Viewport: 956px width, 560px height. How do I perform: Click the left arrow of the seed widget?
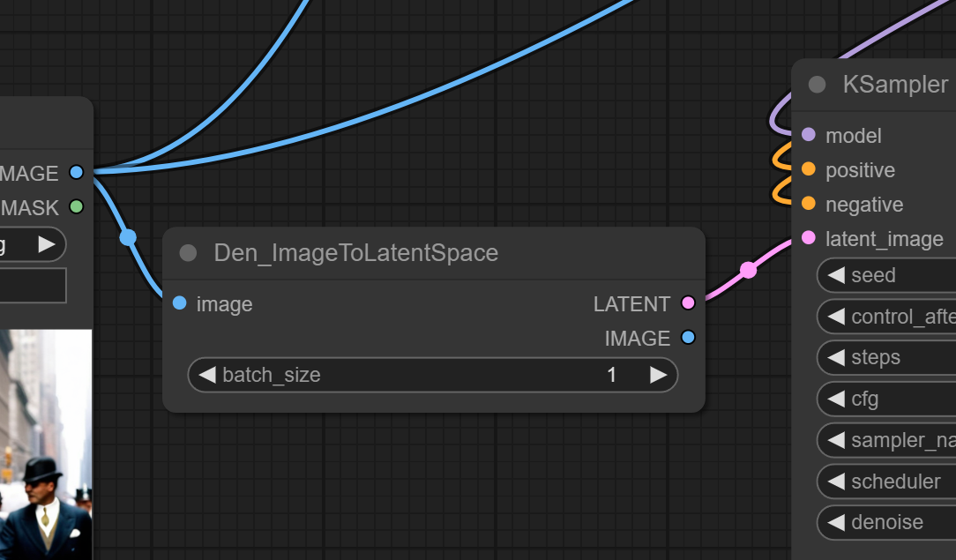point(836,275)
